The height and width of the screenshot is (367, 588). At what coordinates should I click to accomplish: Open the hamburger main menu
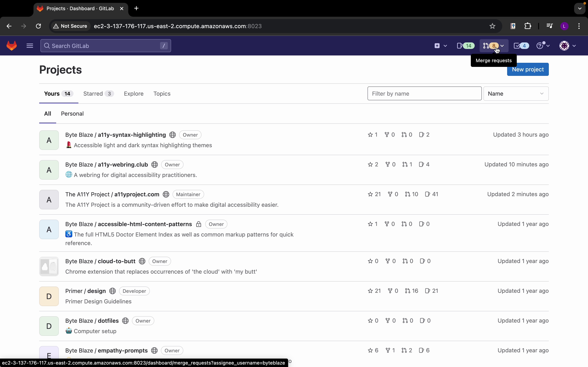click(30, 46)
